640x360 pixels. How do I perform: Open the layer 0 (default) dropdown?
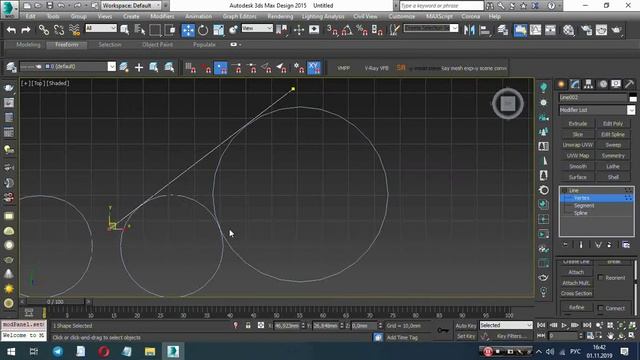coord(67,67)
